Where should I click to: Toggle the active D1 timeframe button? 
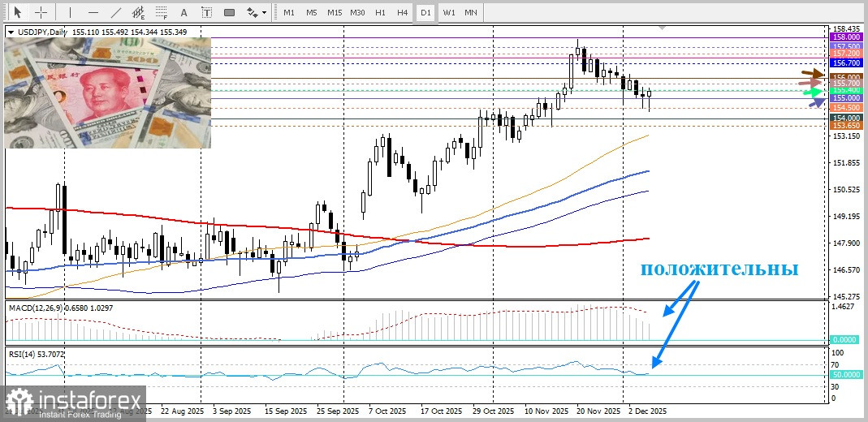point(425,12)
